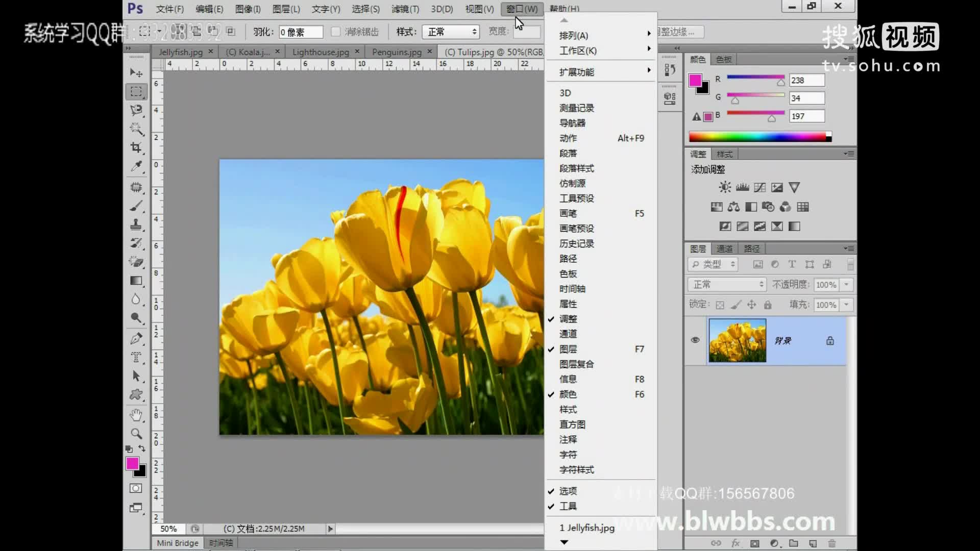
Task: Click the 羽化 feather input field
Action: 301,32
